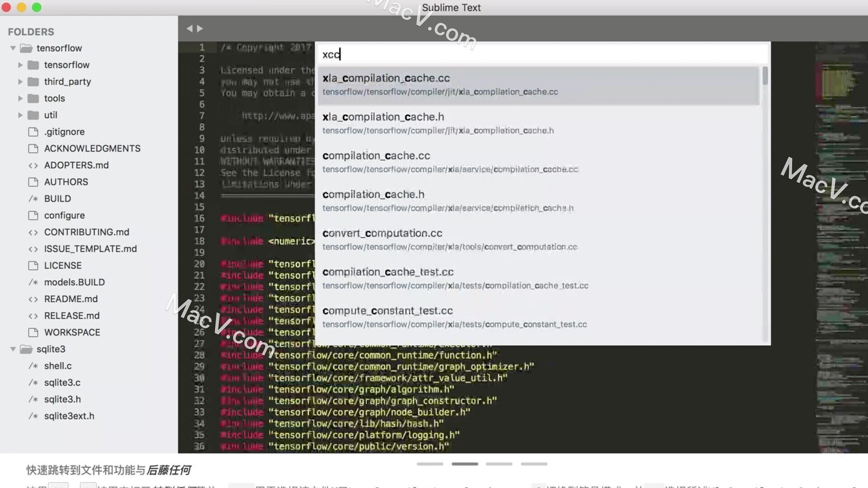Click the folder icon next to util
The image size is (868, 488).
click(33, 115)
